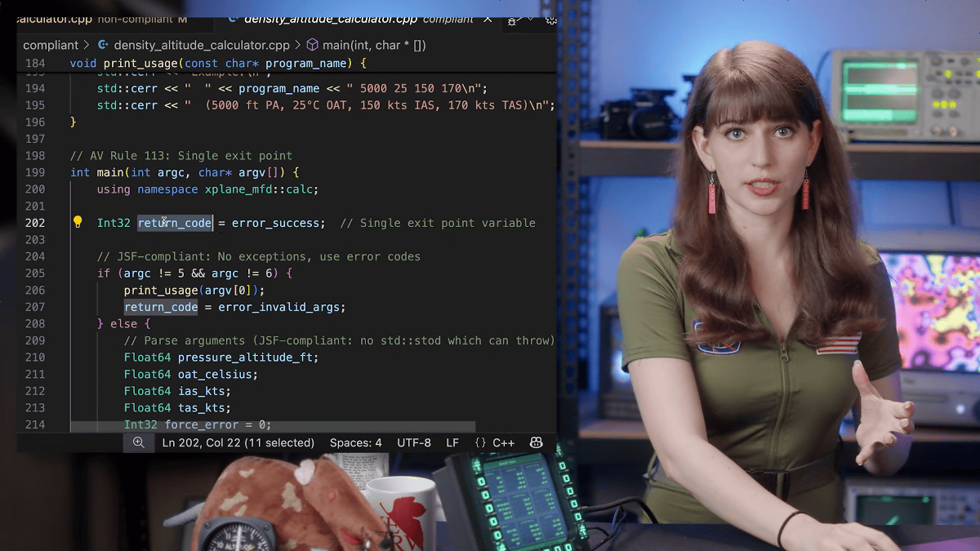Screen dimensions: 980x551
Task: Click the cube symbol icon before main(int, char * [])
Action: point(311,46)
